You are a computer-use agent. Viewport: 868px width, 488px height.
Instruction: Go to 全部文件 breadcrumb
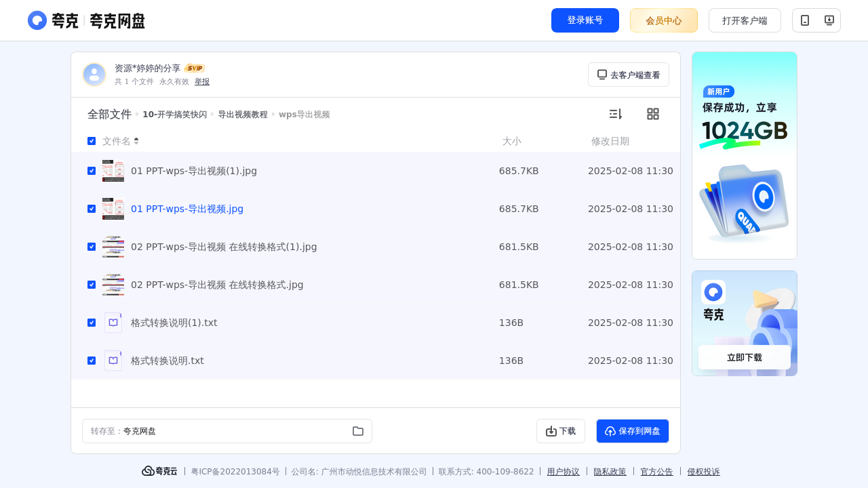point(109,114)
